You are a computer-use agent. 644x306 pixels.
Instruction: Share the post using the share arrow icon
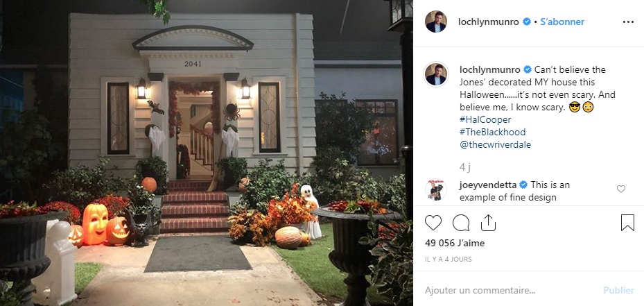tap(488, 223)
